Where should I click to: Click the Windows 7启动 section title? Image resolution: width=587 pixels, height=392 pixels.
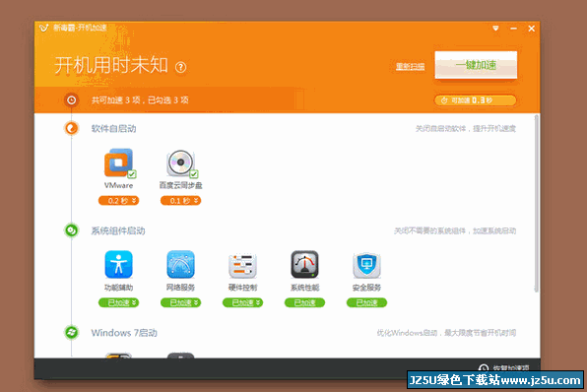pyautogui.click(x=124, y=333)
